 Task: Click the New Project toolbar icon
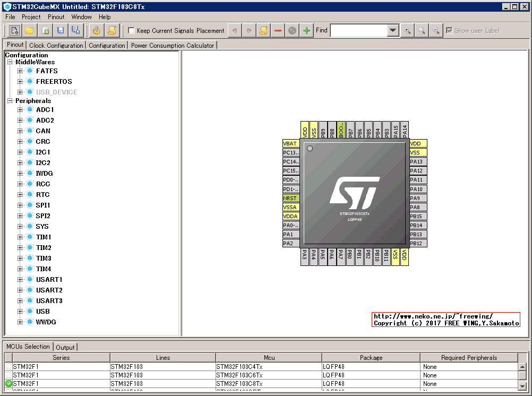point(14,31)
